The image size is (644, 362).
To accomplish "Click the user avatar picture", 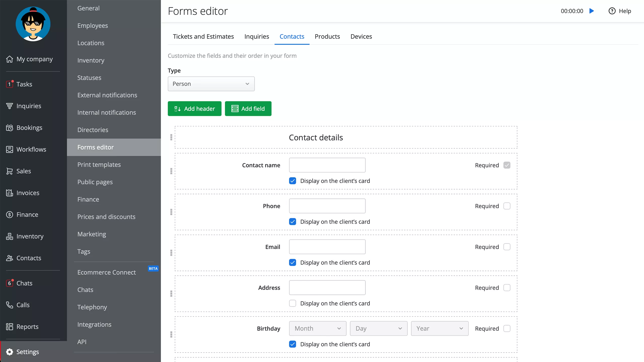I will [x=33, y=24].
